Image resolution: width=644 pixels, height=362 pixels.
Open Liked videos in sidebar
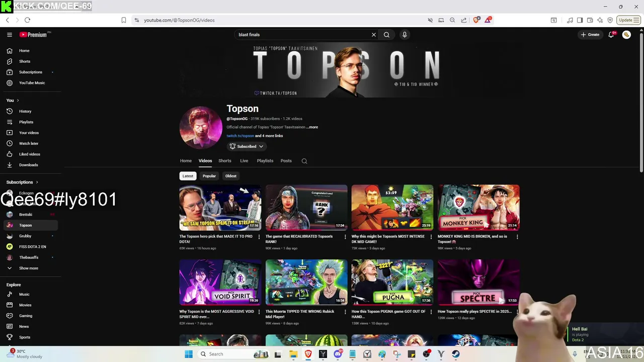30,154
